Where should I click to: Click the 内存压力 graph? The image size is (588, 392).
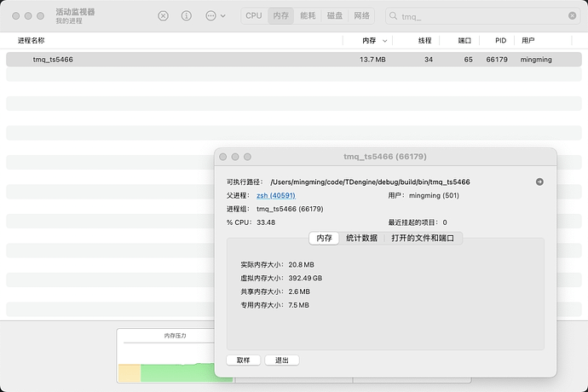click(175, 358)
